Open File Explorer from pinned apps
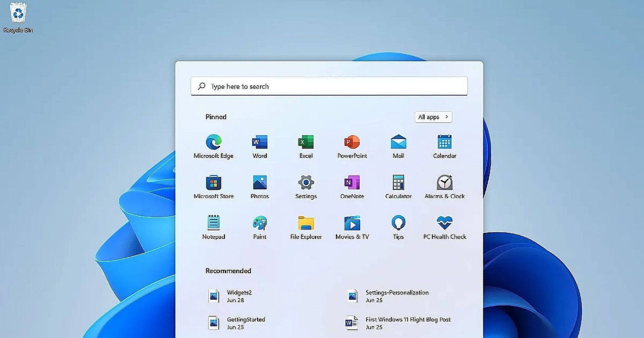 [x=306, y=227]
